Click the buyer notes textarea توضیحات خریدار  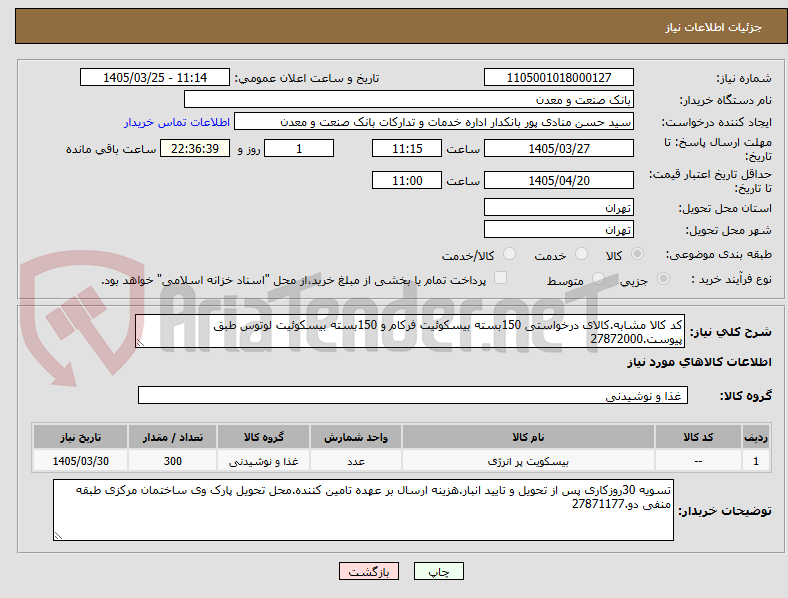click(x=363, y=510)
